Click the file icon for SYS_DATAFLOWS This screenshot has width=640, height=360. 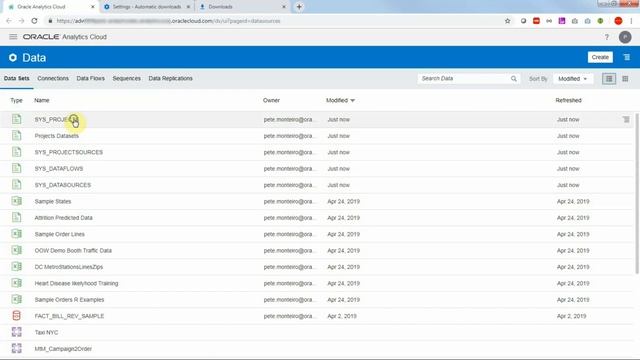[x=16, y=168]
